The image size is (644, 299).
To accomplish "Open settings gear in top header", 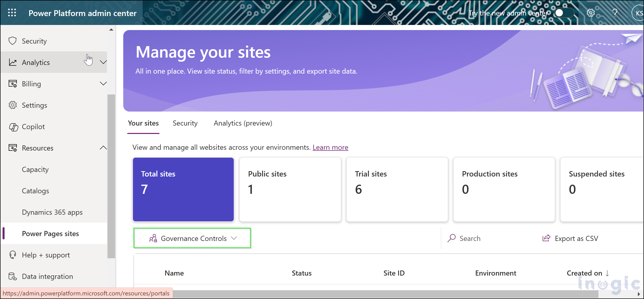I will point(591,13).
